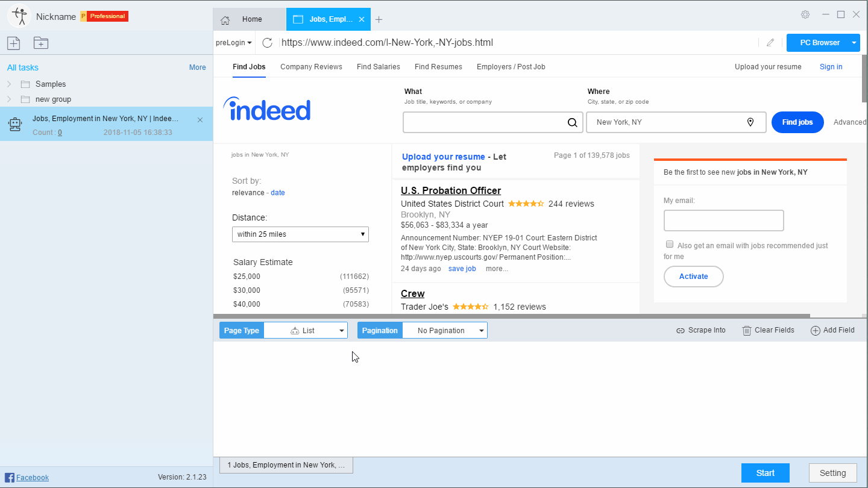The width and height of the screenshot is (868, 488).
Task: Click the location pin icon
Action: [x=750, y=122]
